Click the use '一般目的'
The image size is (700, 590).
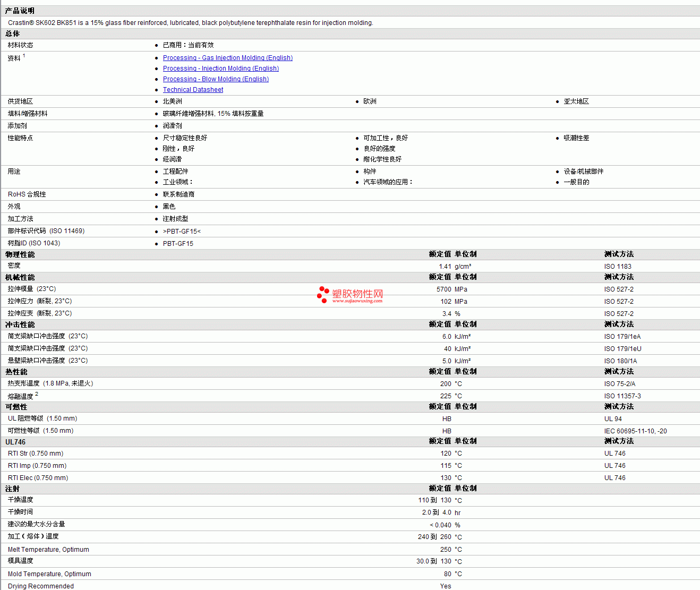pos(576,182)
